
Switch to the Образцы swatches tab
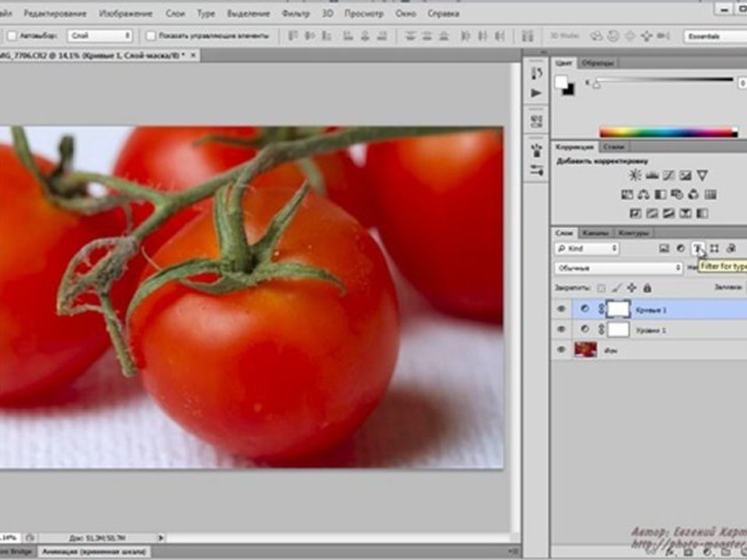click(598, 63)
